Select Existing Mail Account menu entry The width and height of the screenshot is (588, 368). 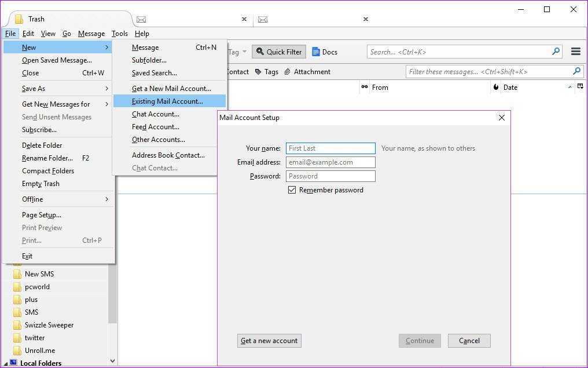167,101
